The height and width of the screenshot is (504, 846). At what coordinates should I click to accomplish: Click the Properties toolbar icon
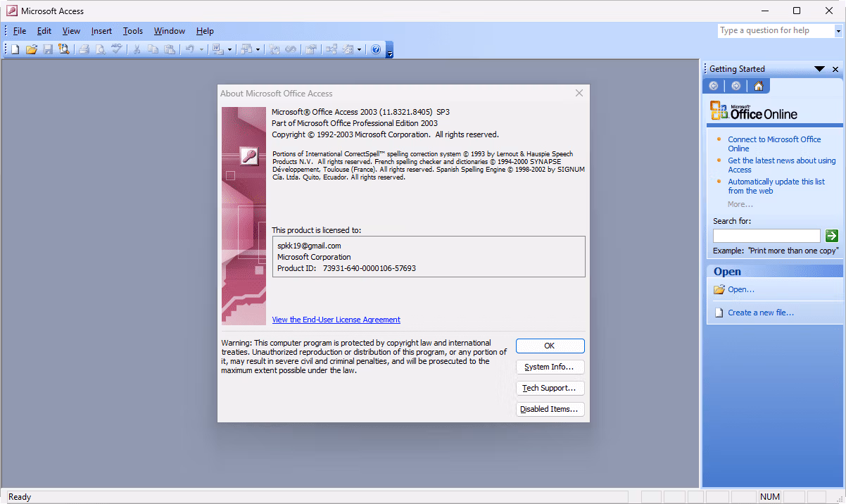pos(310,49)
